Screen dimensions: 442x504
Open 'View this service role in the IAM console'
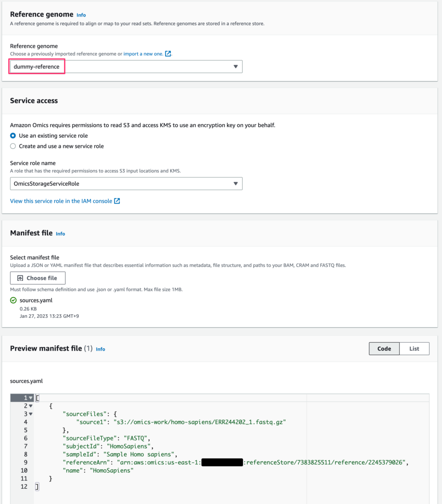(61, 201)
